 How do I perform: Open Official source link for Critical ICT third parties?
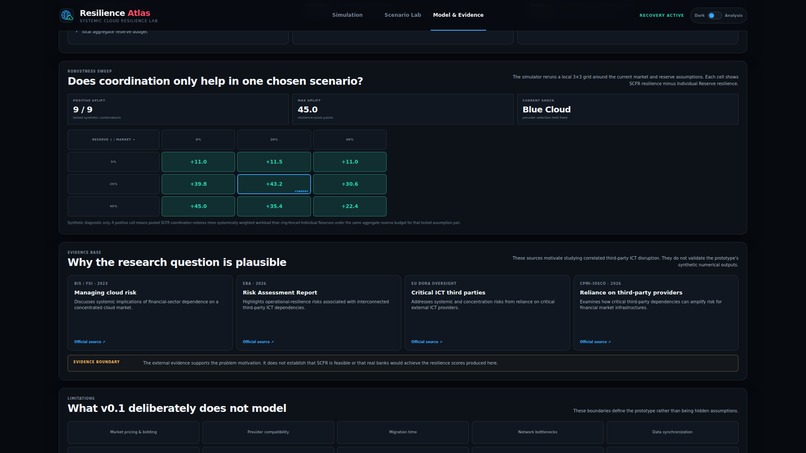tap(427, 341)
